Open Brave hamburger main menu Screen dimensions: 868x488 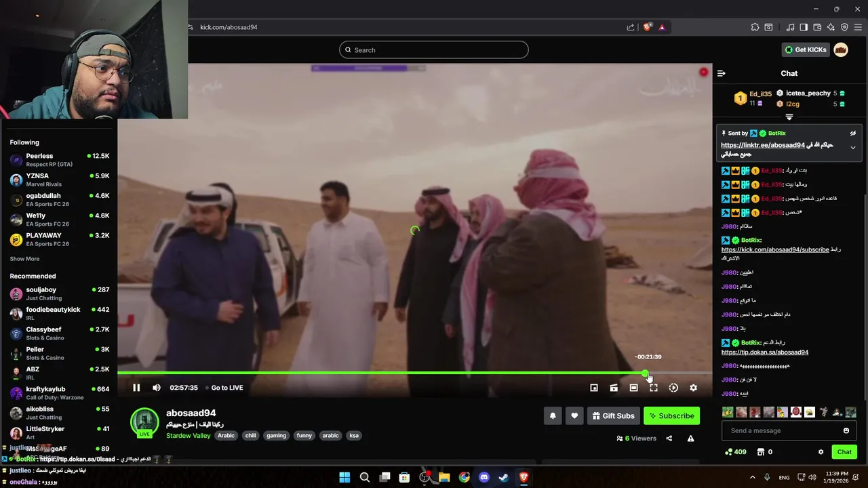coord(858,27)
